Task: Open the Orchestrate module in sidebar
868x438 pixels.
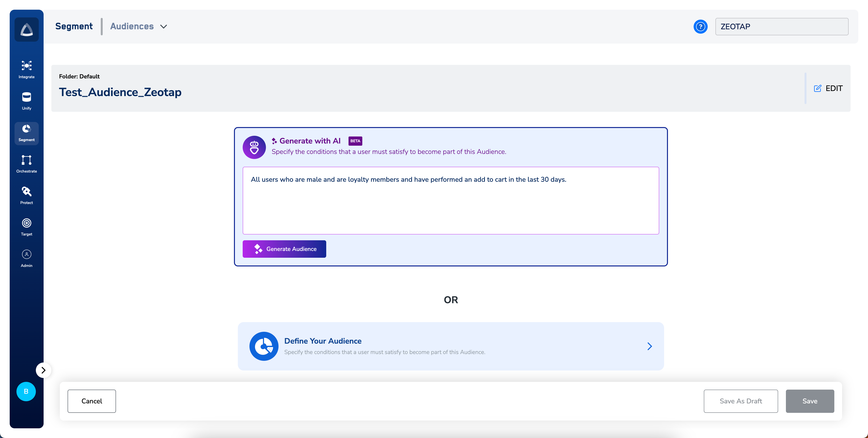Action: [x=27, y=164]
